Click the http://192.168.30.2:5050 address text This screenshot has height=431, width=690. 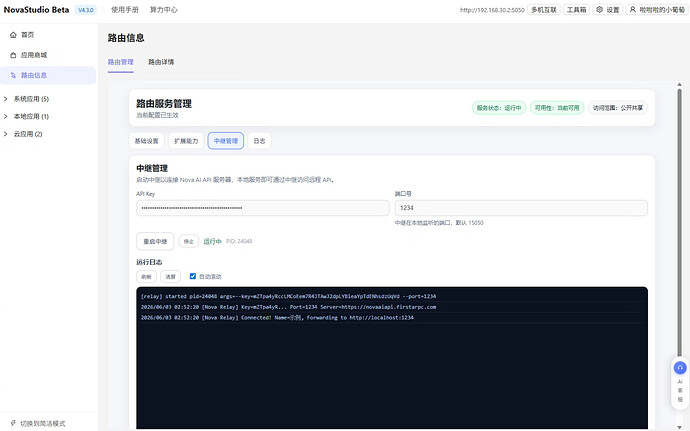tap(492, 10)
